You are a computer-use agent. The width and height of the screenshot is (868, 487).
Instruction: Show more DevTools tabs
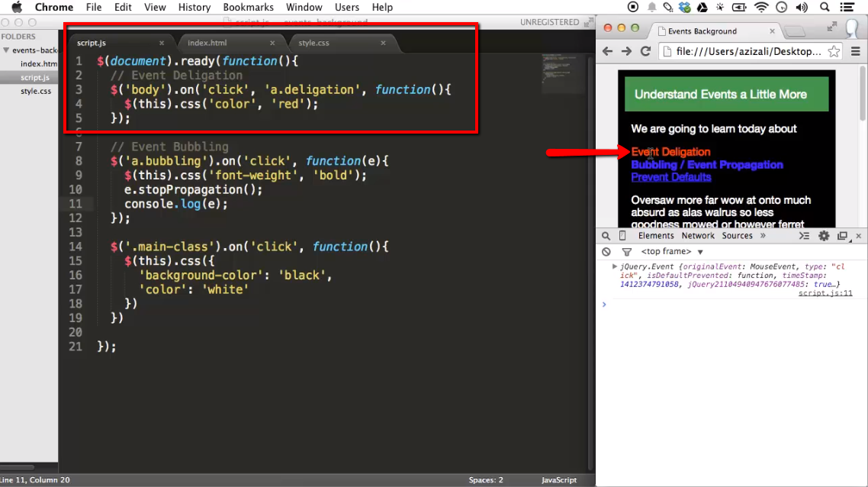(763, 236)
